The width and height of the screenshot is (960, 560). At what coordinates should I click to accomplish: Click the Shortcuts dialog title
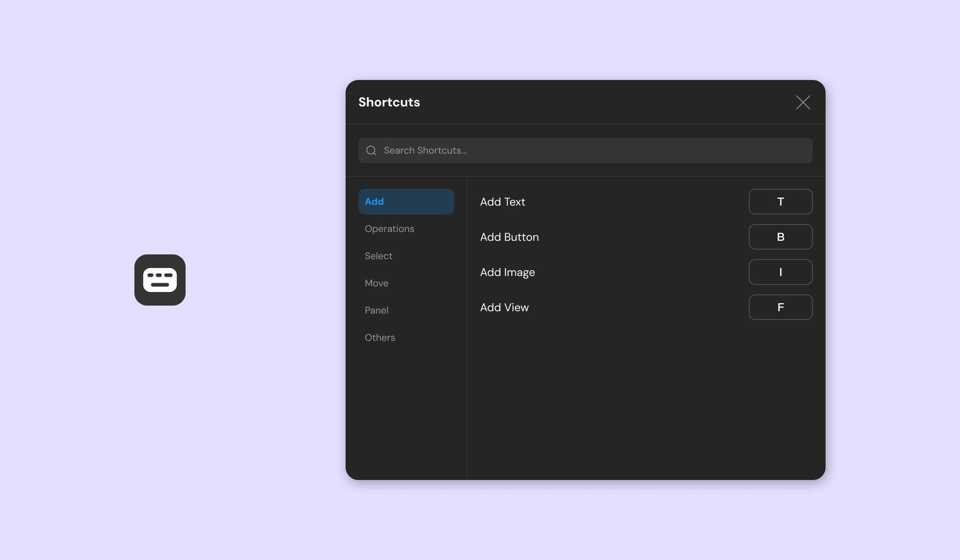click(x=389, y=102)
